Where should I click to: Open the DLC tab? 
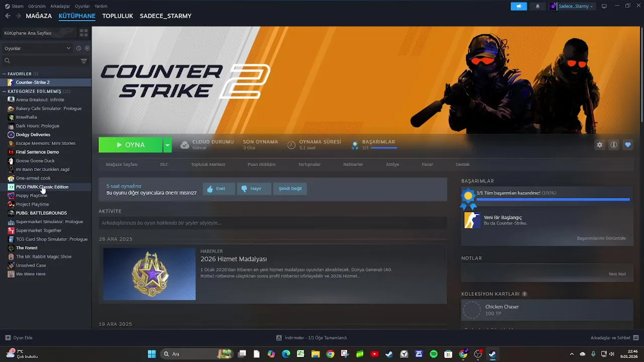pos(164,164)
